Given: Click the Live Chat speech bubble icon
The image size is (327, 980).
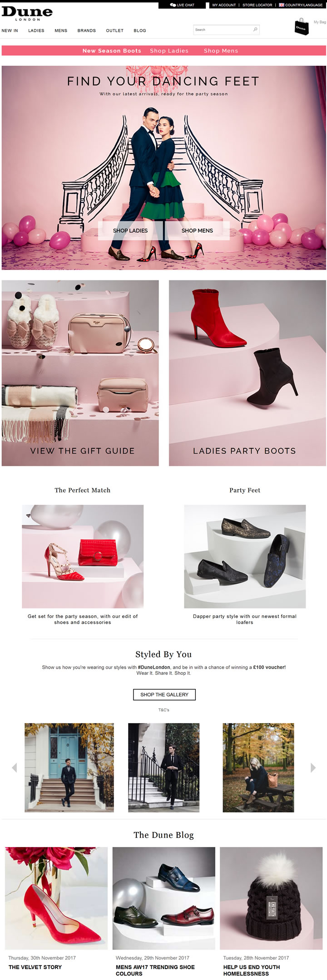Looking at the screenshot, I should point(173,5).
